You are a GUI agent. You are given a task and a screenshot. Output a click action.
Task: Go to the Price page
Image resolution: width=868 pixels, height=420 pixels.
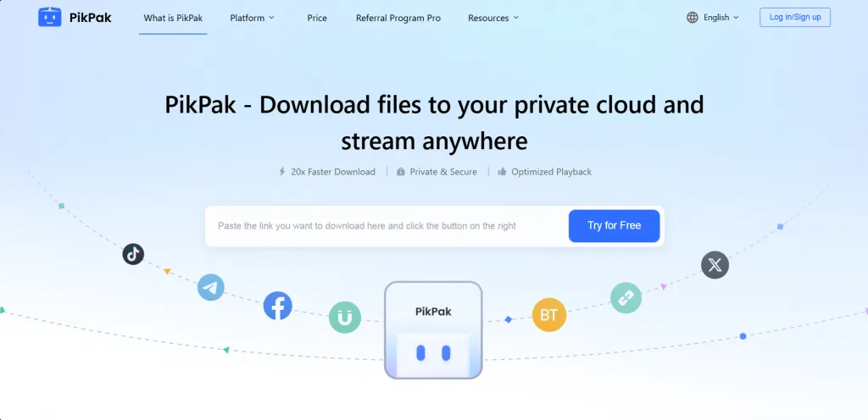[317, 18]
